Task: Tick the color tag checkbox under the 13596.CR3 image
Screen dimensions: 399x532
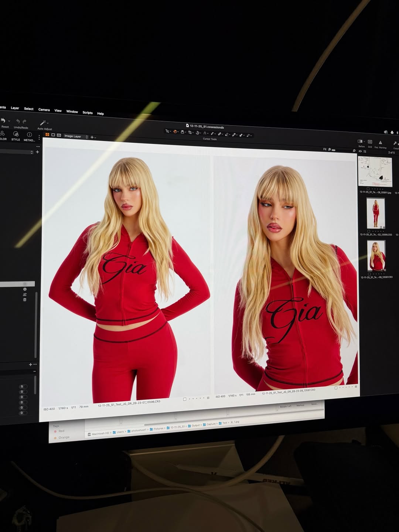Action: point(185,399)
